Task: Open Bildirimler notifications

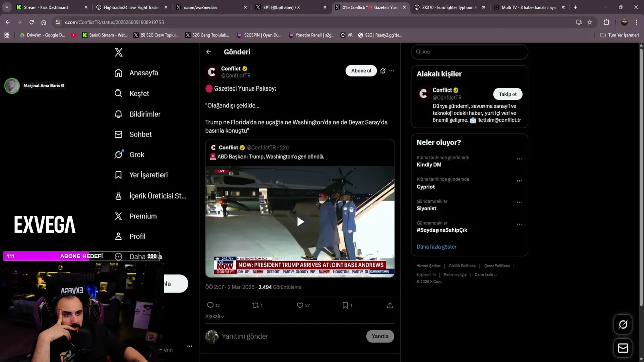Action: click(137, 114)
